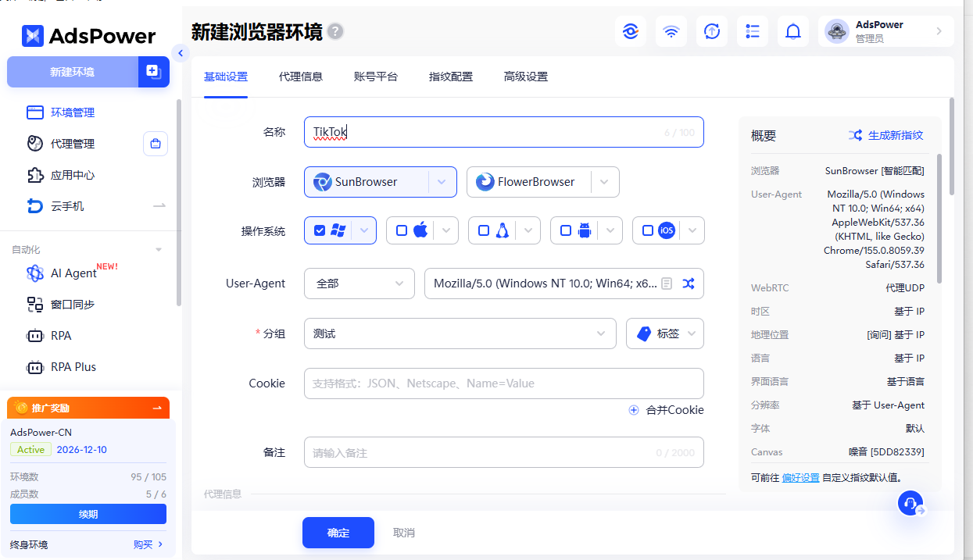This screenshot has height=560, width=973.
Task: Tick the iOS operating system checkbox
Action: point(648,230)
